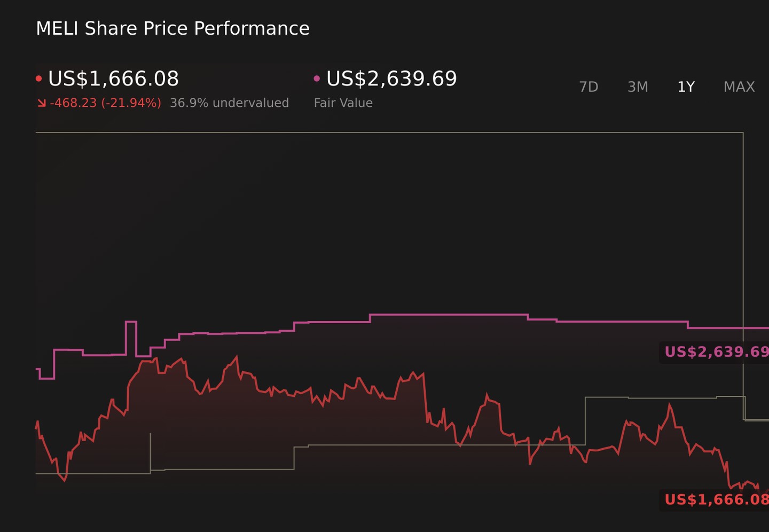Click the US$2,639.69 fair value header
The image size is (769, 532).
click(x=391, y=79)
